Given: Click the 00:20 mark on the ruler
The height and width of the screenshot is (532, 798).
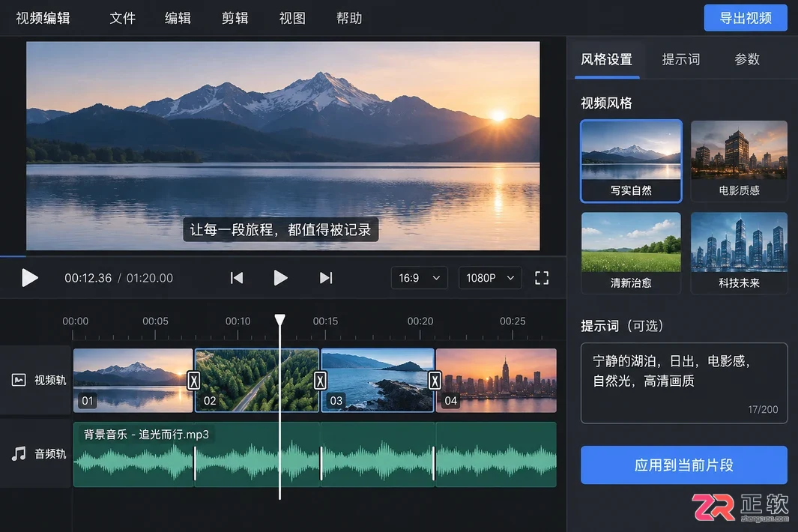Looking at the screenshot, I should [420, 321].
